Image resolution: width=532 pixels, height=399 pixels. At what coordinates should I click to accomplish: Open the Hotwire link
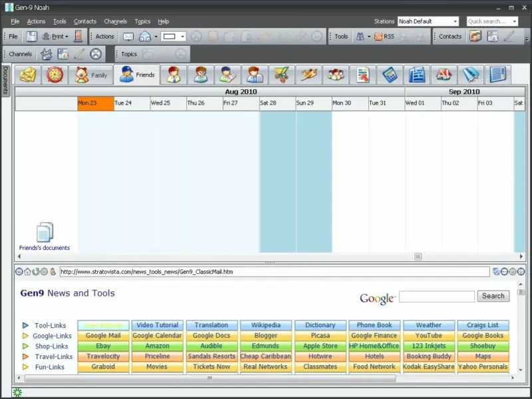pyautogui.click(x=321, y=356)
